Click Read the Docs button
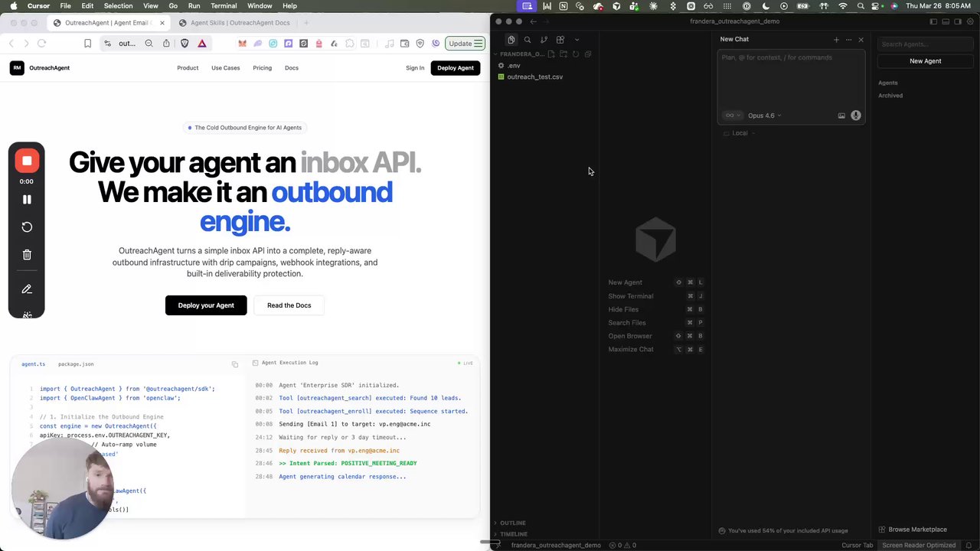980x551 pixels. tap(289, 305)
